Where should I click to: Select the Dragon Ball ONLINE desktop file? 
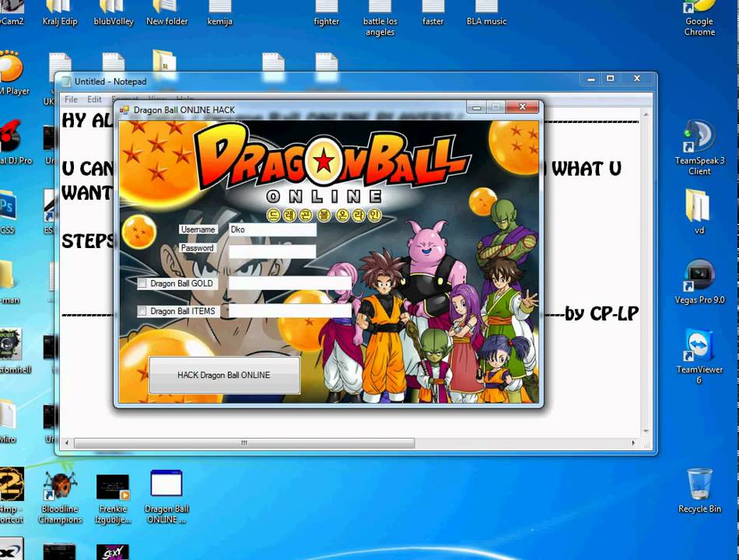(x=166, y=497)
